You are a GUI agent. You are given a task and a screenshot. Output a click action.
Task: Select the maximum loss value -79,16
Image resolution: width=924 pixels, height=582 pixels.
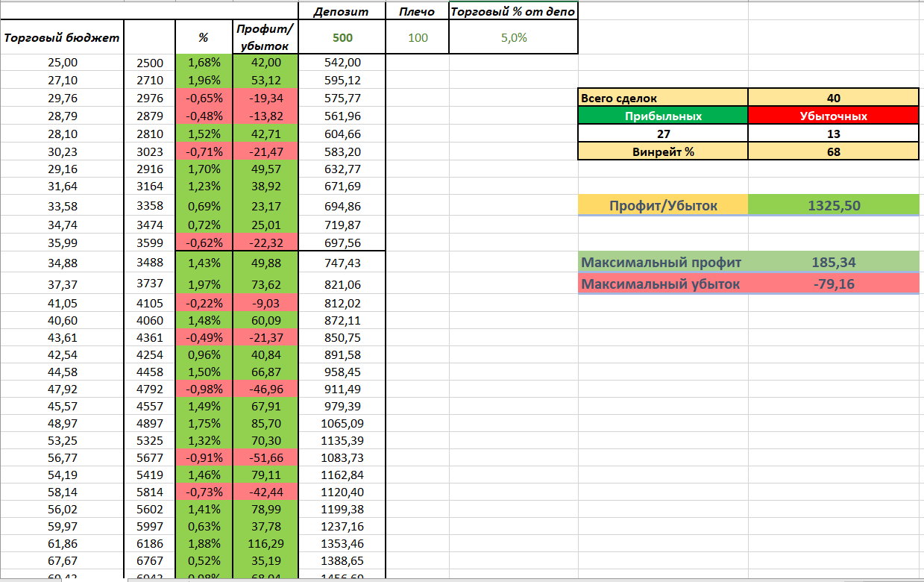pyautogui.click(x=833, y=284)
